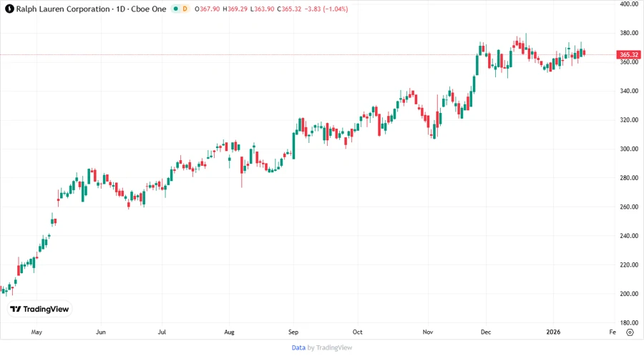Image resolution: width=644 pixels, height=356 pixels.
Task: Open the Data link in footer
Action: 298,347
